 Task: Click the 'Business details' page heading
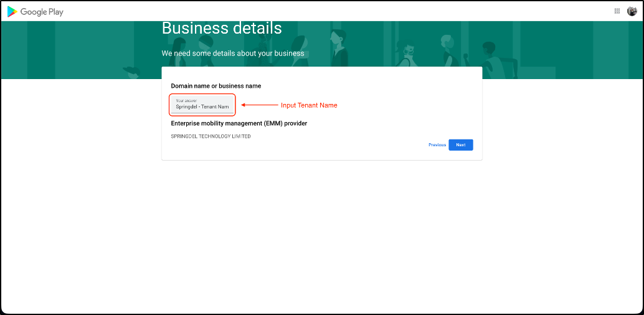[x=221, y=29]
